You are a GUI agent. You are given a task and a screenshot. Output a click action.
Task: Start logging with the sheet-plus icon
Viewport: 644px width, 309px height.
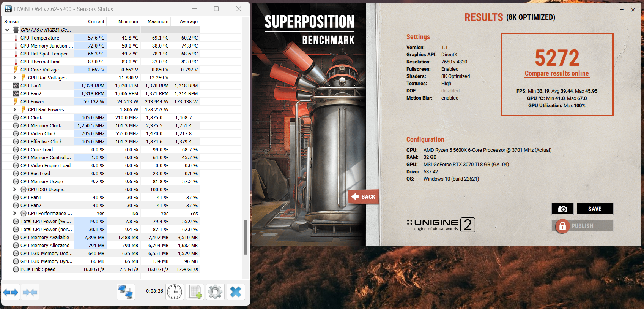(195, 292)
